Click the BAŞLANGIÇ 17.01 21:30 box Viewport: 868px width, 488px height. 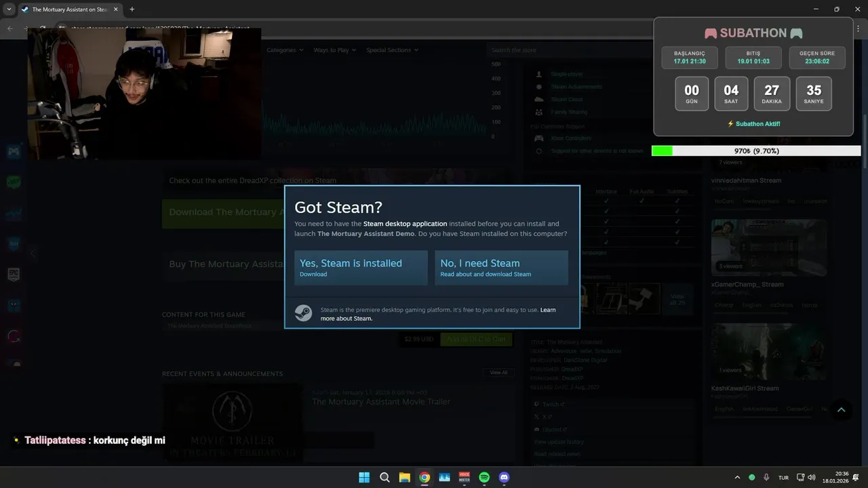[x=690, y=58]
